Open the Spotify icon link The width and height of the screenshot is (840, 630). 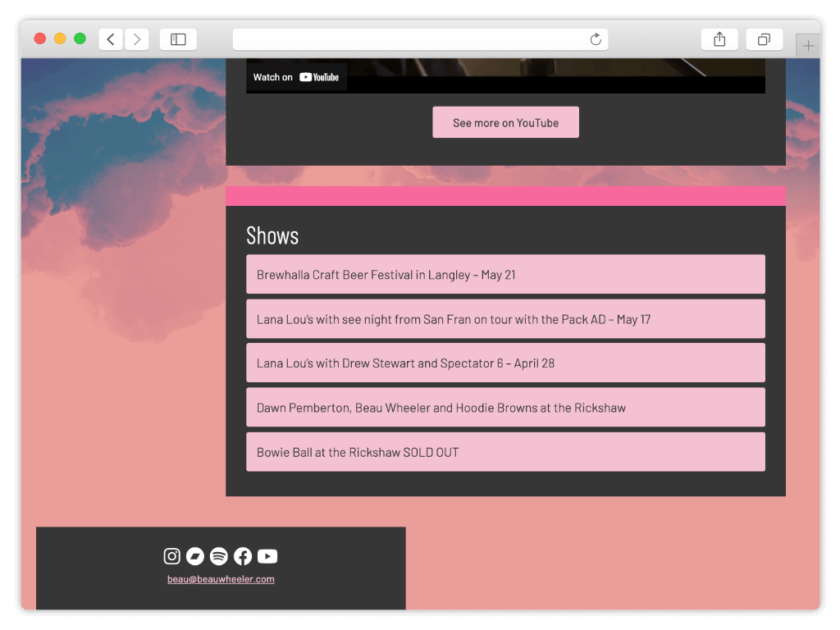pyautogui.click(x=219, y=556)
